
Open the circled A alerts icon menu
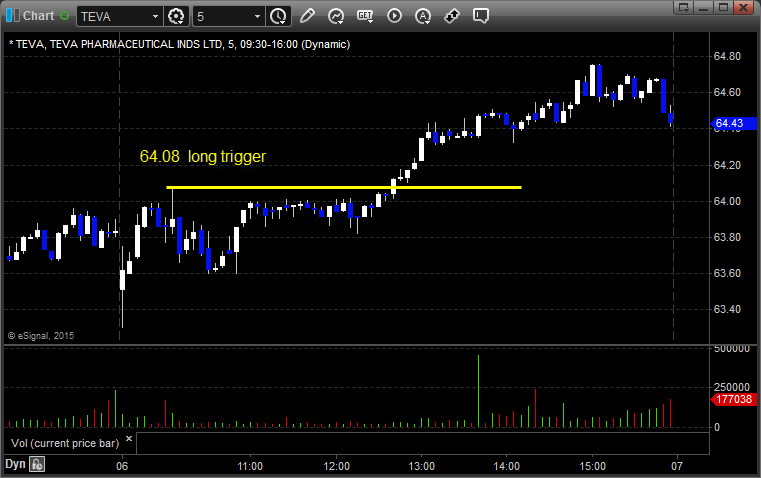click(x=423, y=16)
